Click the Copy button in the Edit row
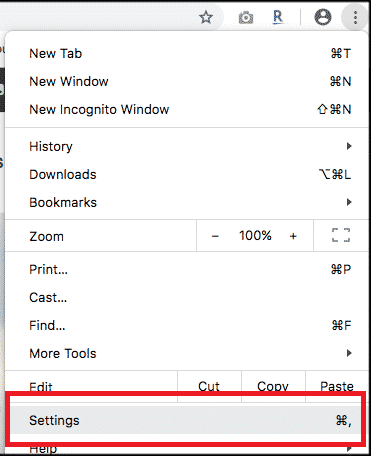Screen dimensions: 371x456 pos(273,386)
